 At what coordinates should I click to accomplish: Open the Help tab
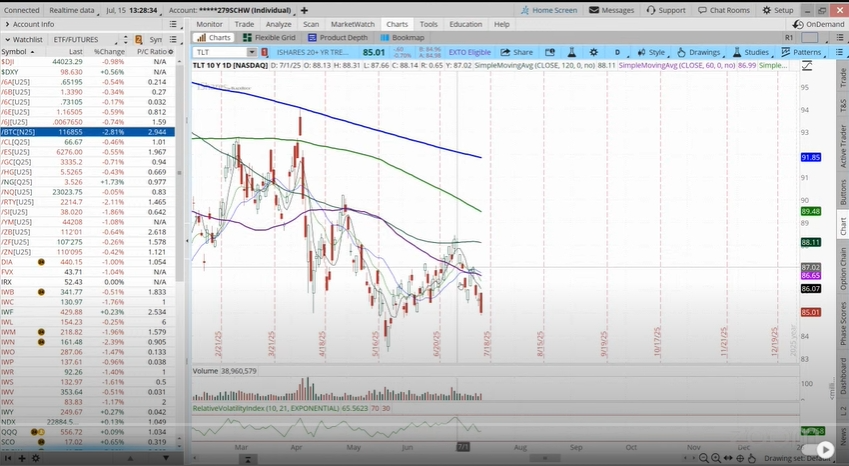pyautogui.click(x=501, y=24)
